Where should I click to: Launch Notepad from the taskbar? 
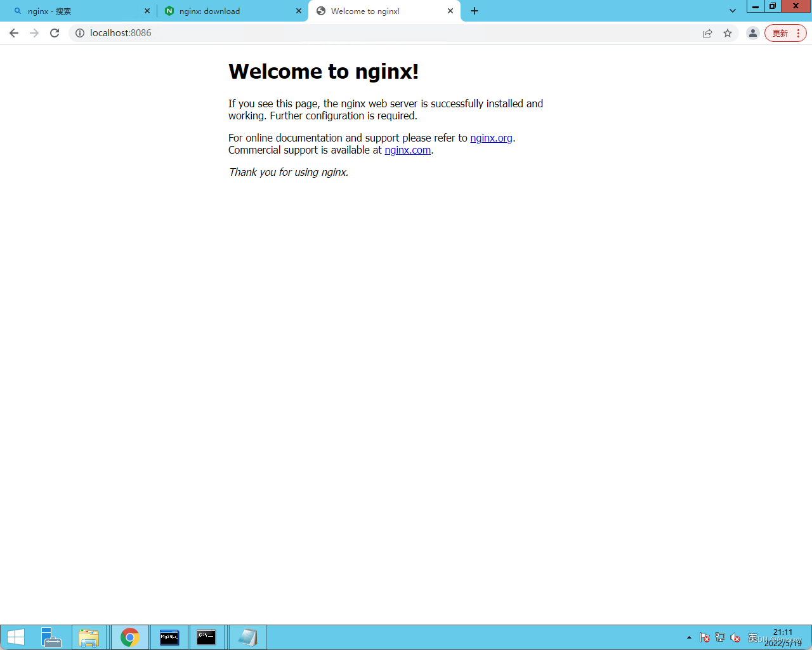[x=247, y=637]
